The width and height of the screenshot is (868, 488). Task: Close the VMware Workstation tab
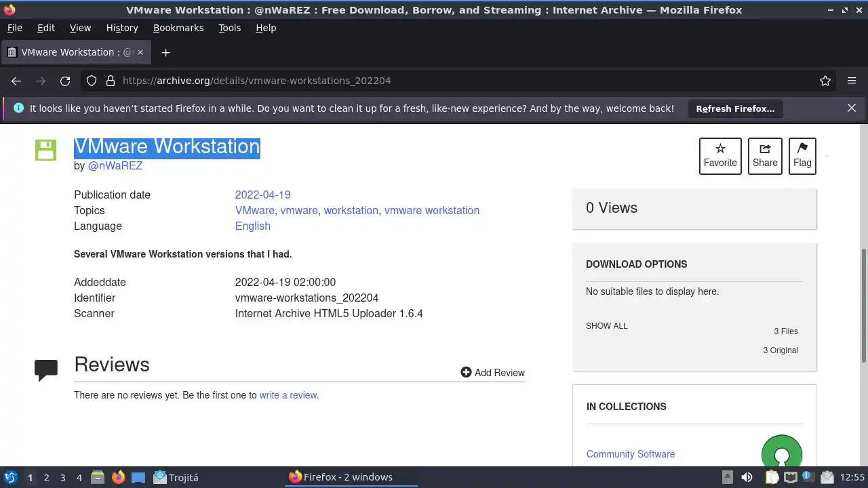(x=141, y=52)
